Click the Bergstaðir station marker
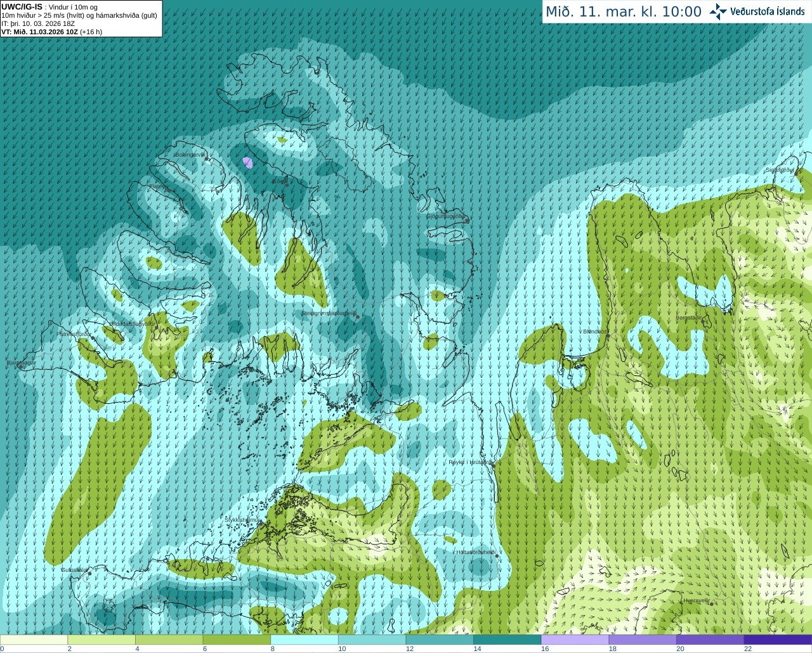This screenshot has height=653, width=812. click(702, 321)
